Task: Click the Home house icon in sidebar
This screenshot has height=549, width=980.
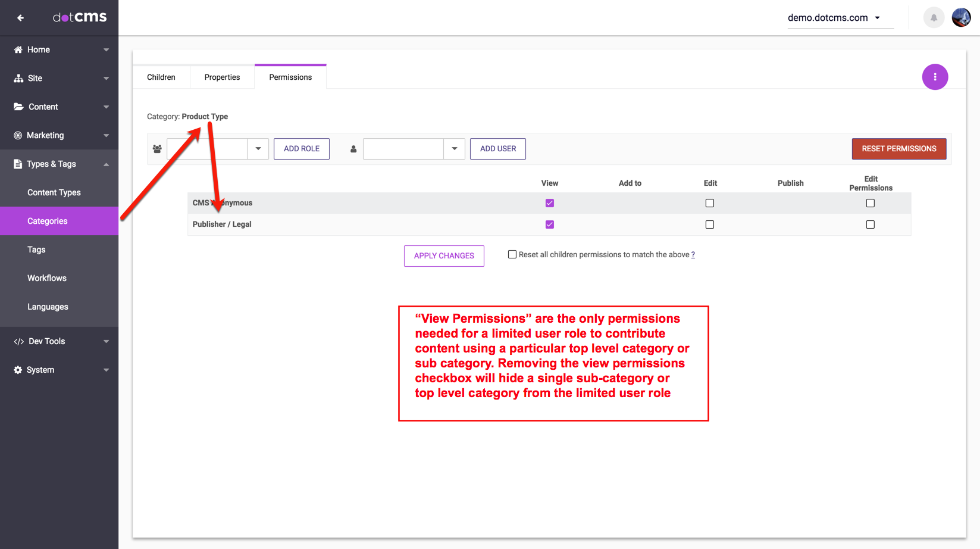Action: [18, 50]
